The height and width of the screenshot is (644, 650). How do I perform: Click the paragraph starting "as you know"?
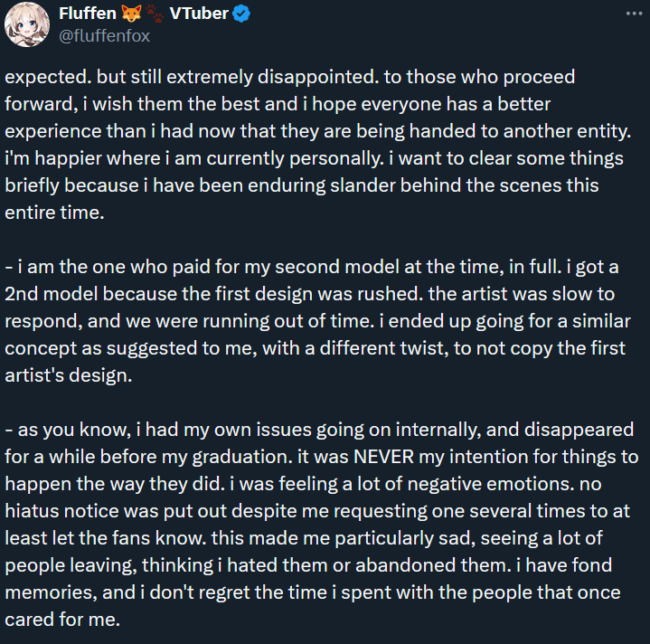point(321,525)
